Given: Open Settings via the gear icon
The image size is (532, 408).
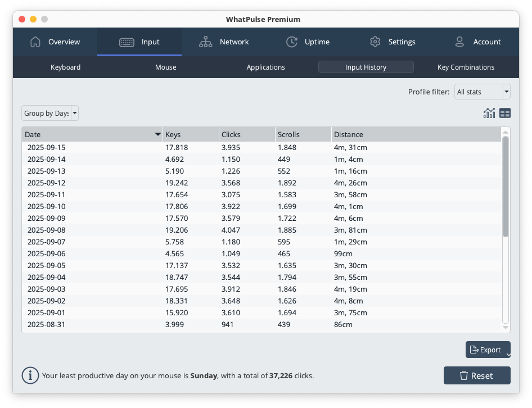Looking at the screenshot, I should click(375, 42).
